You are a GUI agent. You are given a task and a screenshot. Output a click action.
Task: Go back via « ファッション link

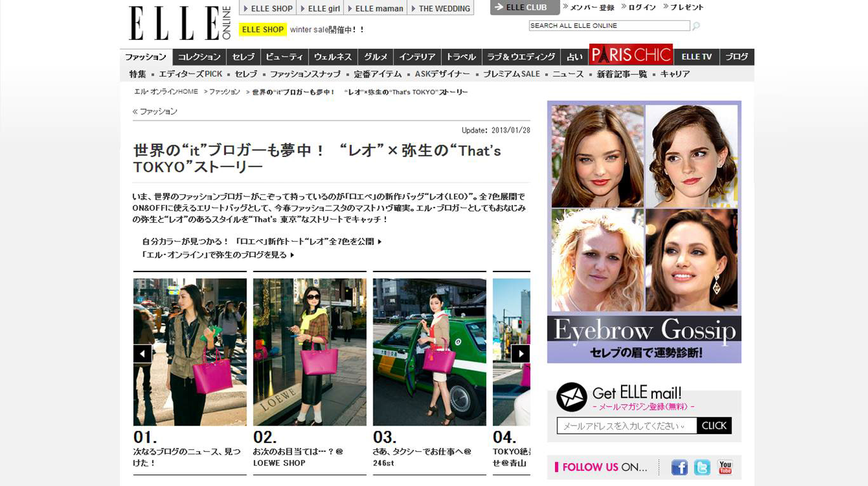(x=155, y=112)
